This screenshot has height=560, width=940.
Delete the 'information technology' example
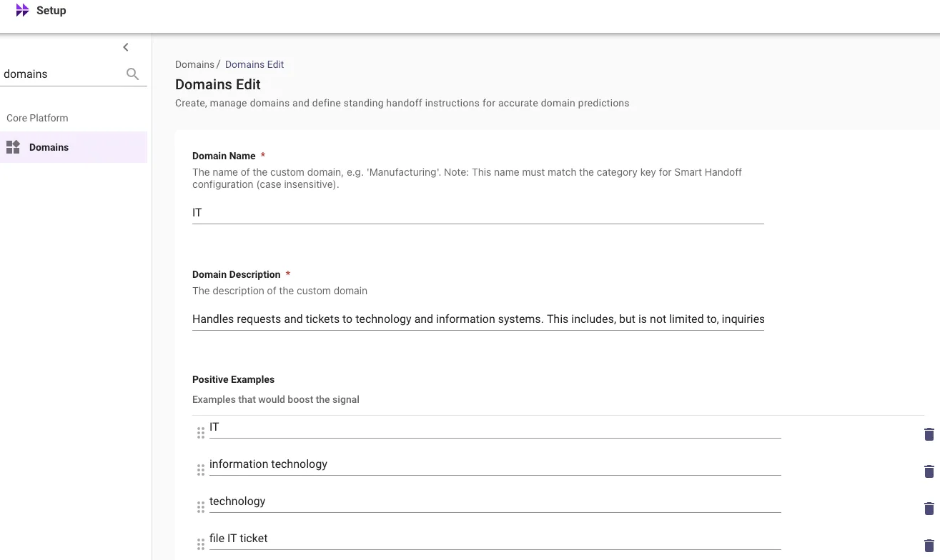click(929, 471)
